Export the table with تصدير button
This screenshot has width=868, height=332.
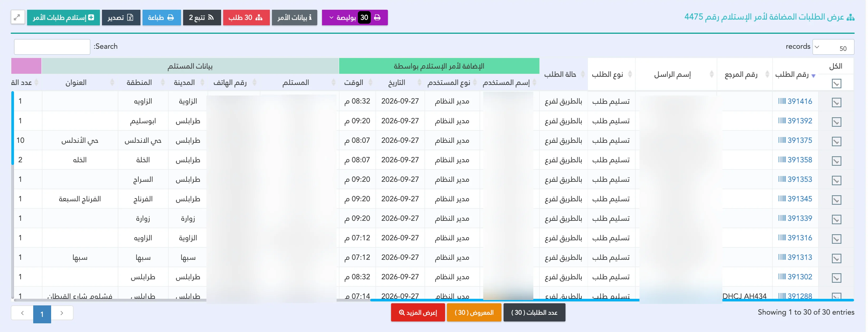point(121,17)
